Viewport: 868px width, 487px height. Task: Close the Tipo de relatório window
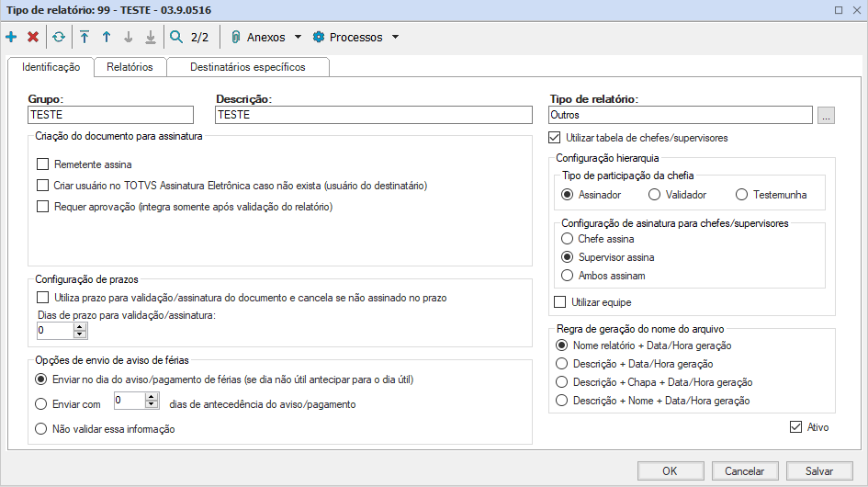point(857,10)
